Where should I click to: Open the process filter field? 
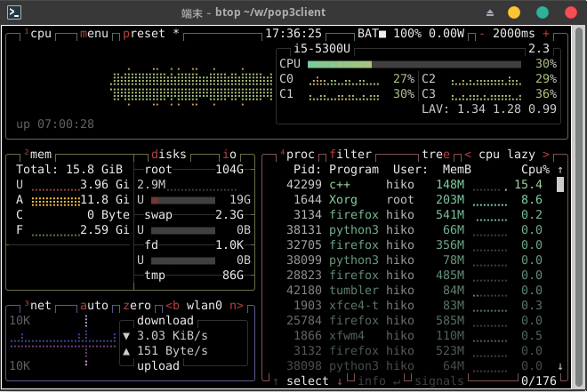click(350, 154)
